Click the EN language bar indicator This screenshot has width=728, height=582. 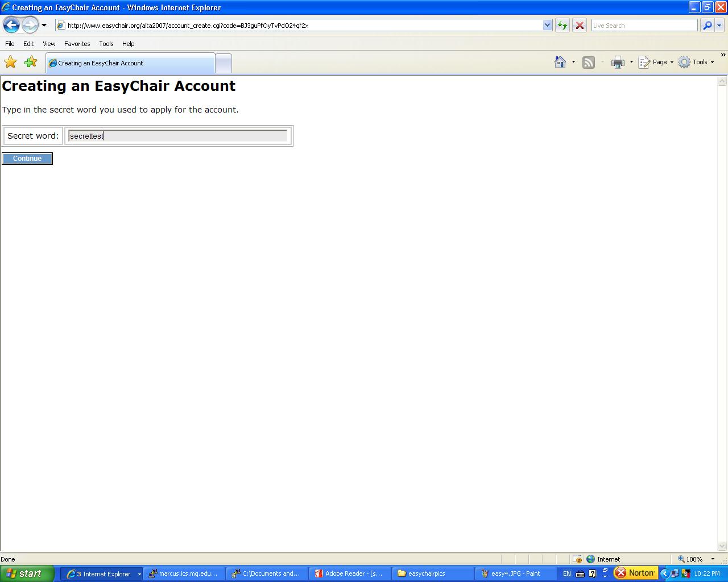point(566,573)
